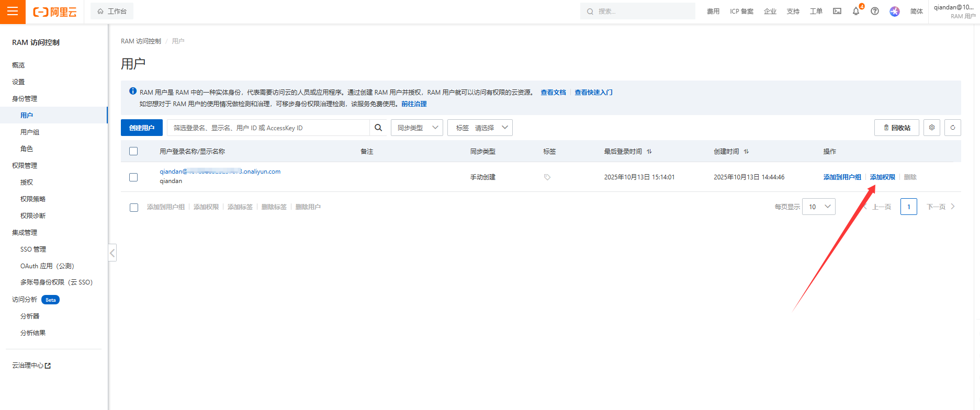
Task: Click the search magnifier button in filter
Action: click(378, 128)
